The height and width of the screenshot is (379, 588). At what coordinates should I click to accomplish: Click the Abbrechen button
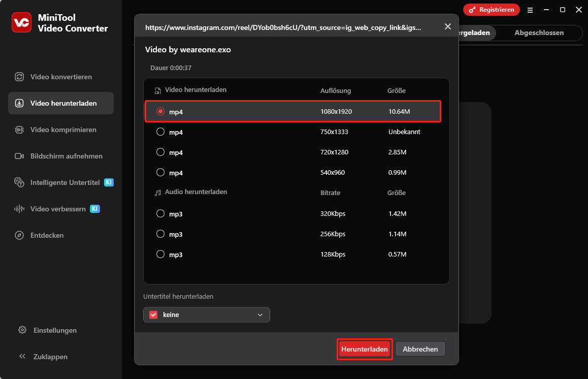pos(420,350)
